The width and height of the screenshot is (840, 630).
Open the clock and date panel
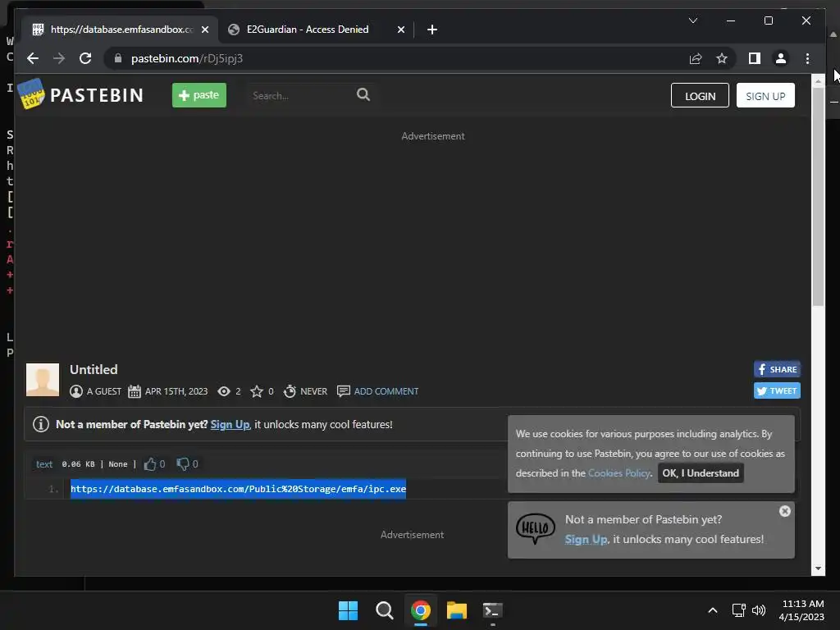(802, 610)
